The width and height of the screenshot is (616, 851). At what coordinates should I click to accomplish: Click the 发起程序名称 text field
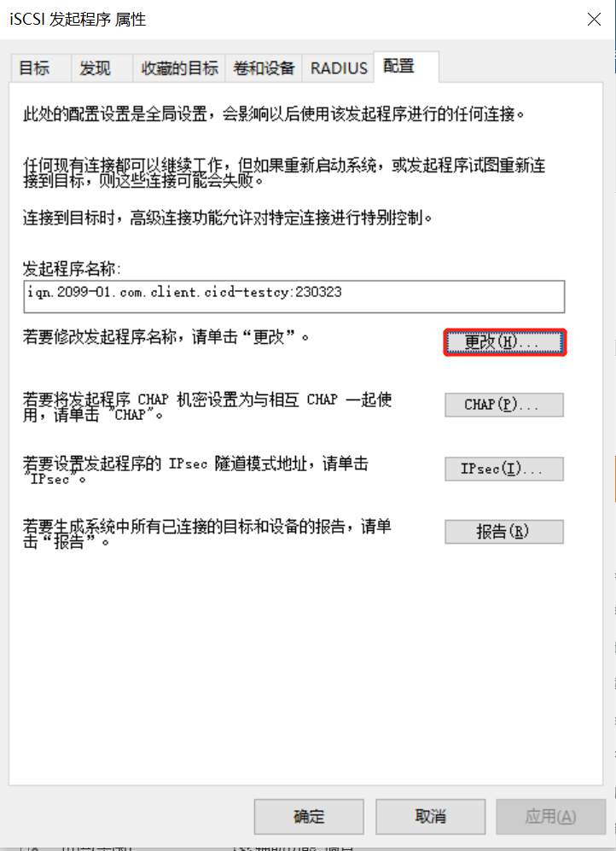click(x=293, y=296)
